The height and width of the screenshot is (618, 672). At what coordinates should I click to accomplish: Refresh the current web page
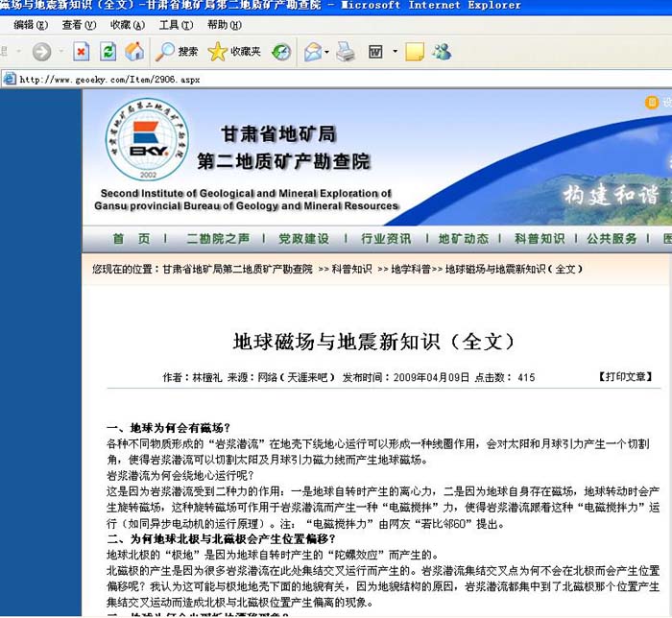(x=108, y=52)
